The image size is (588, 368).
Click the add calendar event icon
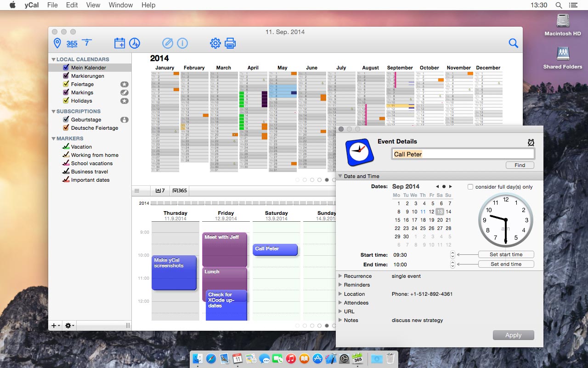[x=119, y=43]
